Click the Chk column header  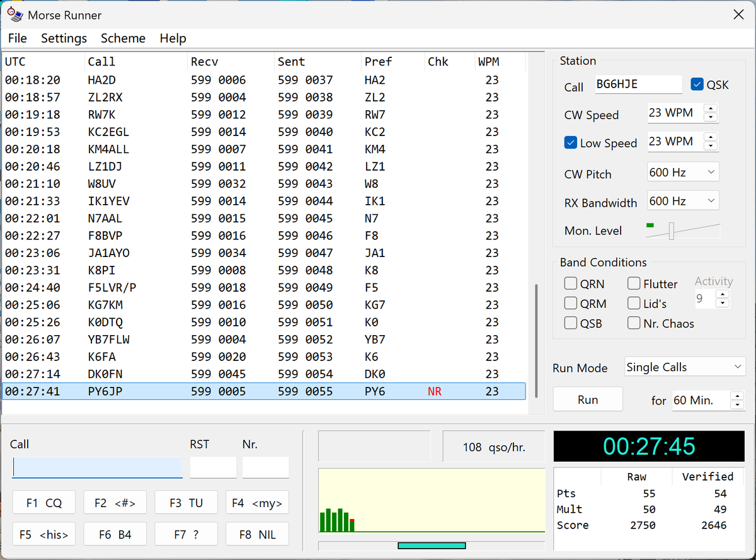pos(450,62)
